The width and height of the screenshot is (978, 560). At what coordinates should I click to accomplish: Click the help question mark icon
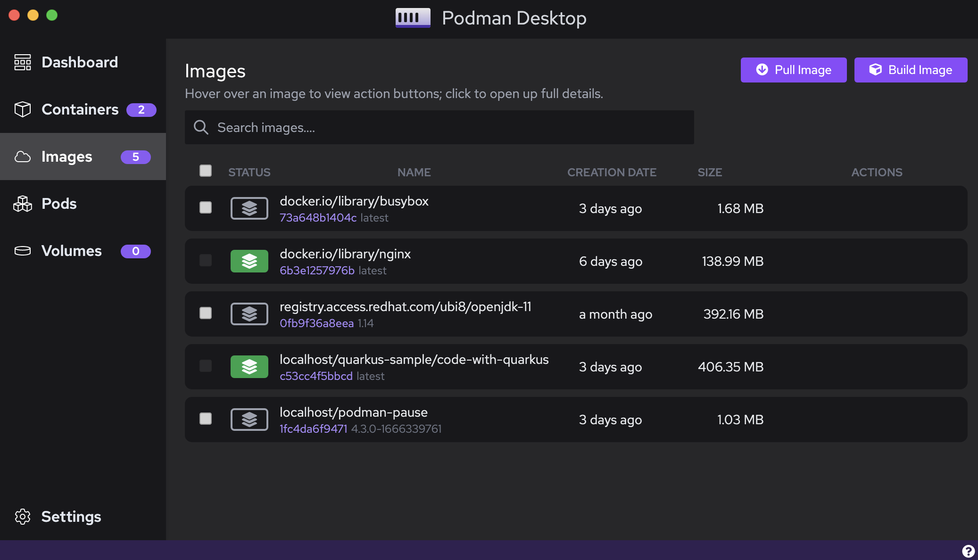click(968, 551)
